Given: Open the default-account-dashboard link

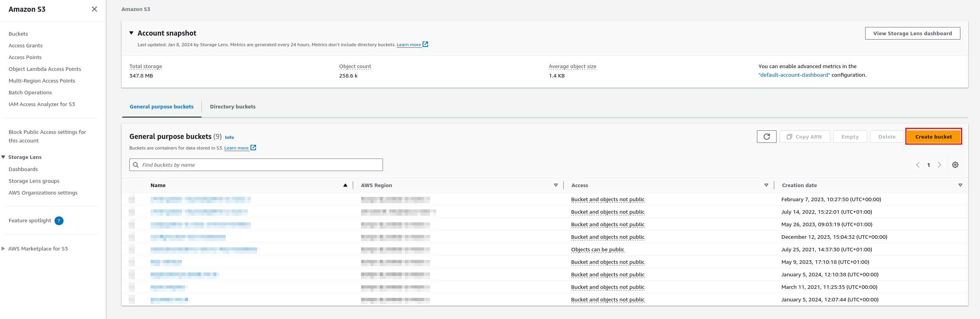Looking at the screenshot, I should (794, 75).
